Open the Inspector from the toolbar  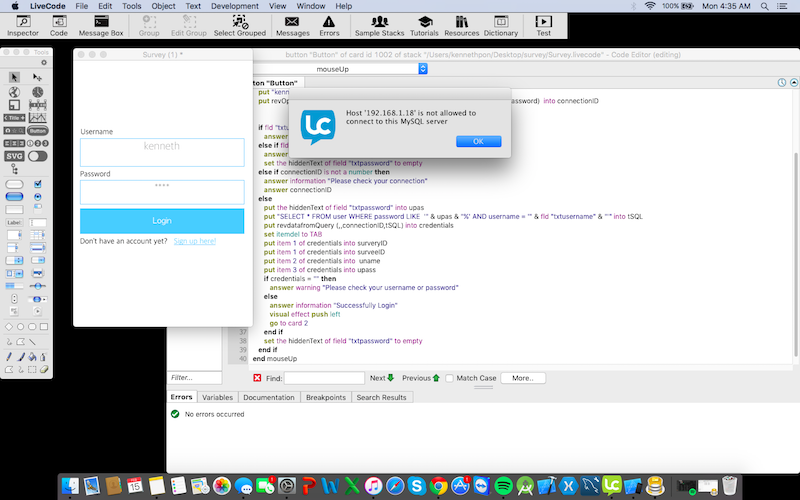22,25
